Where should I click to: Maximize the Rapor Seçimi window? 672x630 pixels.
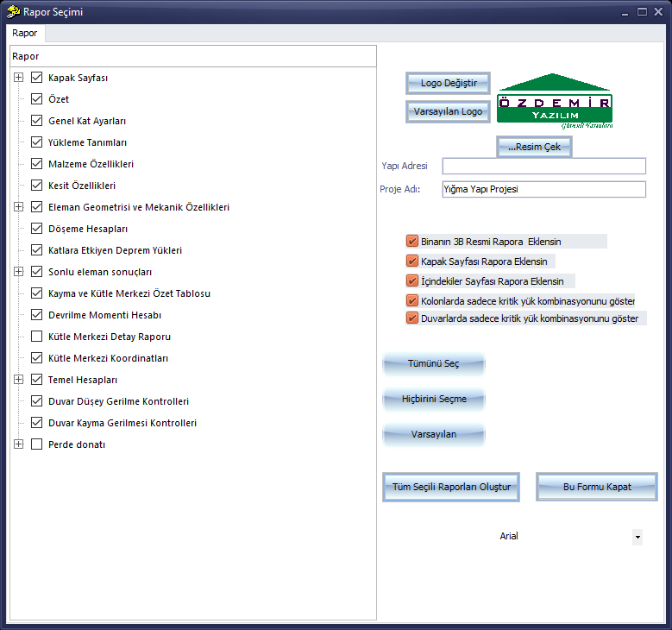[x=642, y=12]
